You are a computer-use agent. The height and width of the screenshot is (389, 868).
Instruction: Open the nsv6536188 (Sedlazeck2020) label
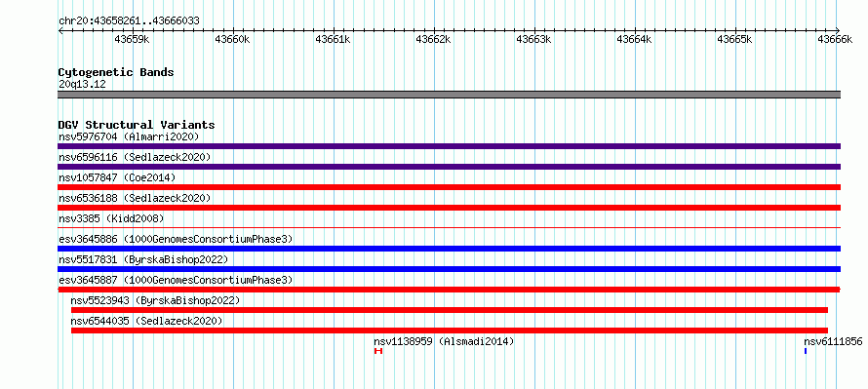(135, 198)
